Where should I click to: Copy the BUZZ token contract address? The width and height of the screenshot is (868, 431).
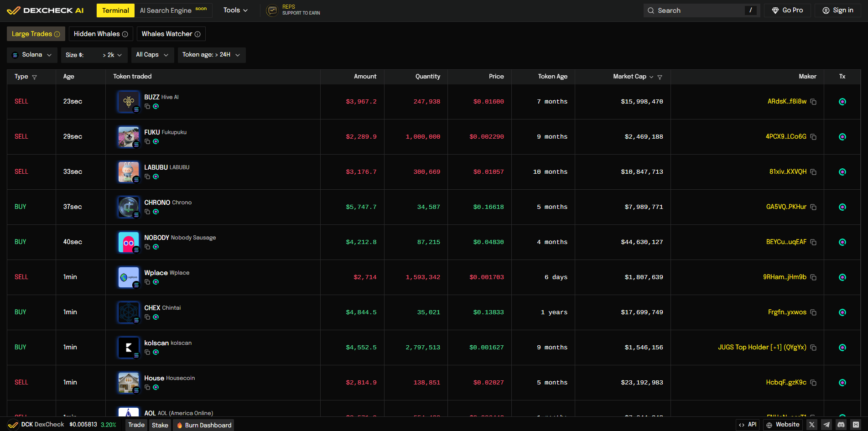(147, 106)
